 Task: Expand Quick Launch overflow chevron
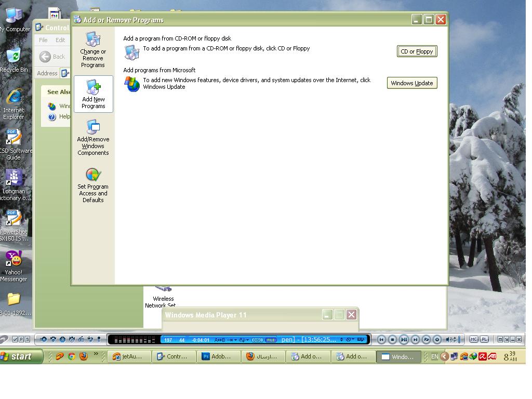click(x=96, y=354)
